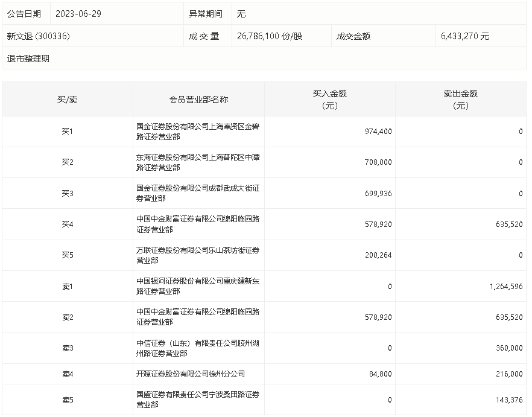Select 635,520 in the 卖2 row
532x417 pixels.
(x=509, y=317)
